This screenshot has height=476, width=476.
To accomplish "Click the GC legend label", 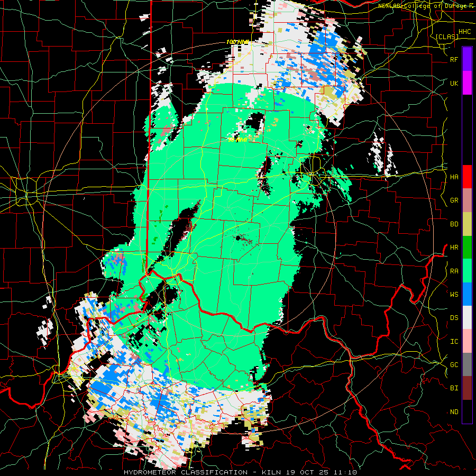I will coord(454,365).
